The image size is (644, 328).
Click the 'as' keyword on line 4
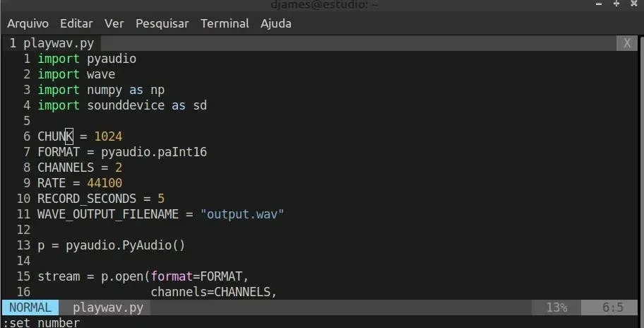coord(179,105)
